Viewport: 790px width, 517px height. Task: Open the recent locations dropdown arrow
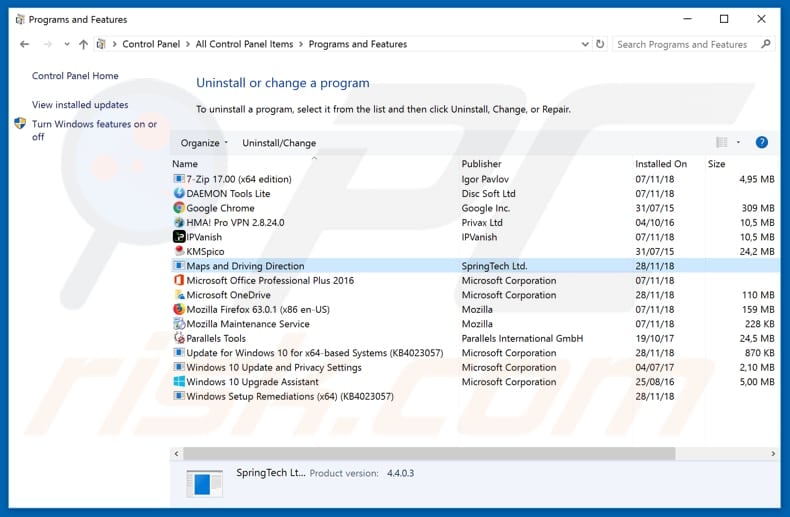tap(67, 44)
